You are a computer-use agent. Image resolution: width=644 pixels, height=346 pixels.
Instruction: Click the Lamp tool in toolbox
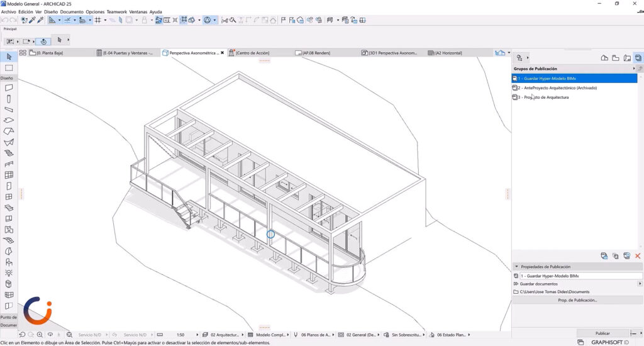click(x=9, y=273)
